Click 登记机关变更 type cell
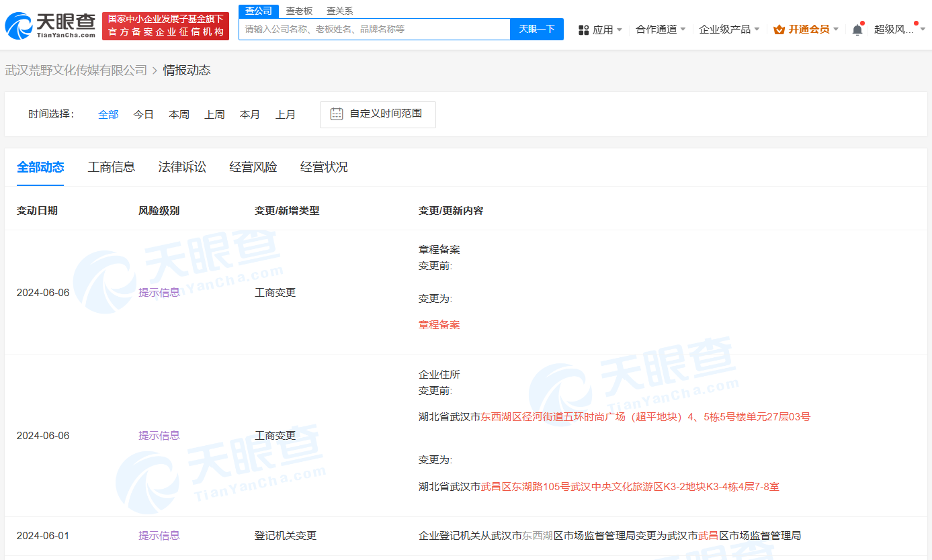Viewport: 932px width, 560px height. (286, 536)
